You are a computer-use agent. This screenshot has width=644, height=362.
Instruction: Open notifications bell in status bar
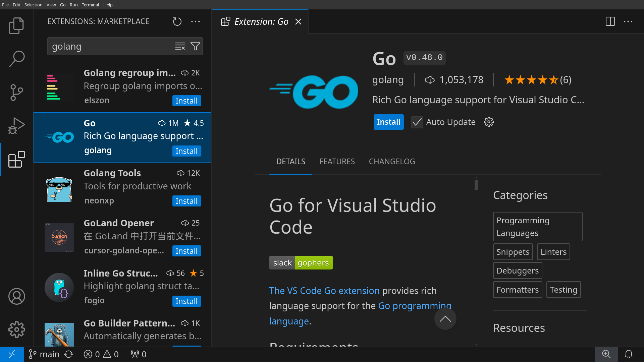[x=629, y=354]
